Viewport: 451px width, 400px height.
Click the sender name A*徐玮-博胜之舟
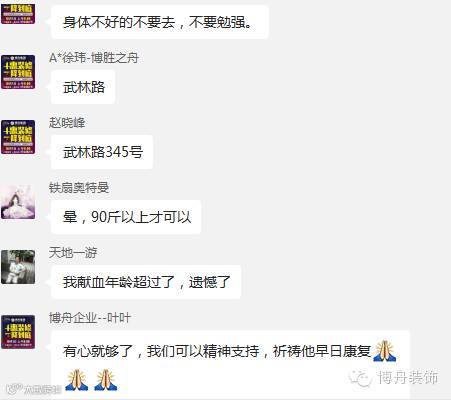(x=94, y=58)
